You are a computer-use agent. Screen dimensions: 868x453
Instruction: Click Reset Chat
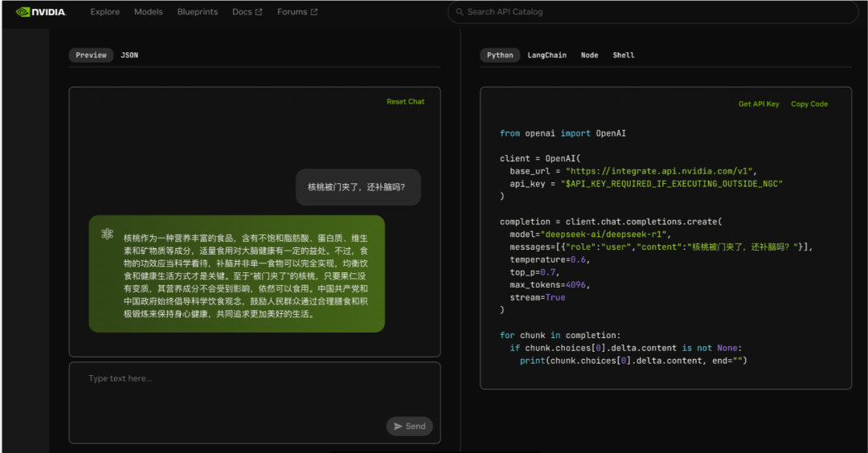click(x=405, y=102)
